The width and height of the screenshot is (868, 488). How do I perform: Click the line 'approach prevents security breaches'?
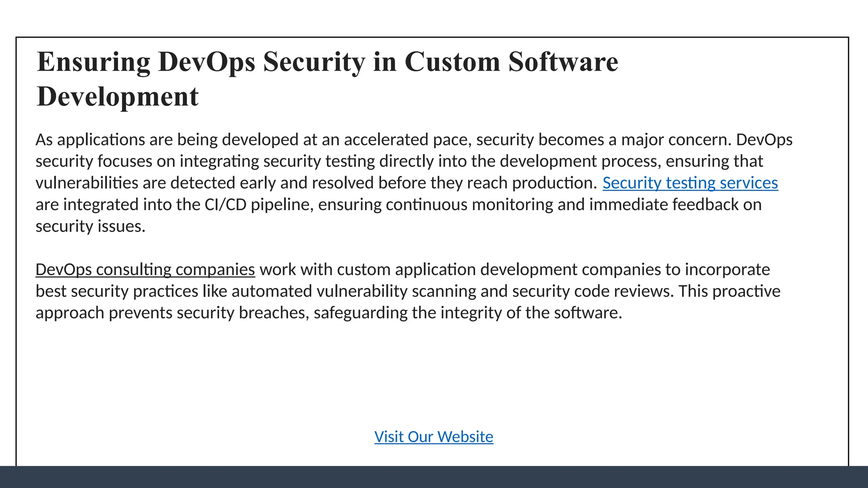[x=329, y=313]
